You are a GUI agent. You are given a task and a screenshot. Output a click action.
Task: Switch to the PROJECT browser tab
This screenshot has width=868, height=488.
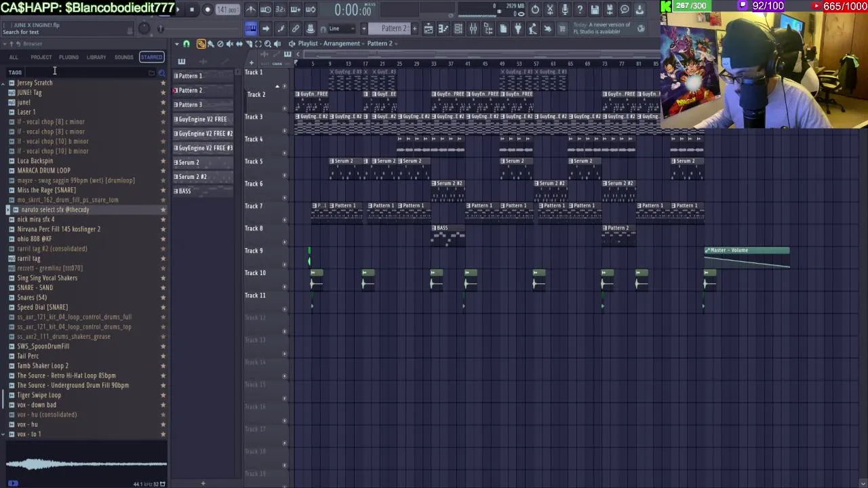point(41,58)
